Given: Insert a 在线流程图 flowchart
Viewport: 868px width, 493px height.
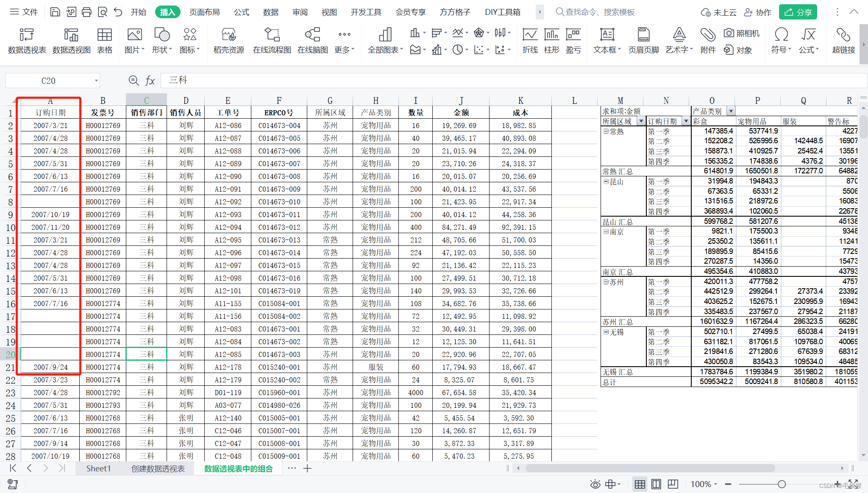Looking at the screenshot, I should (272, 41).
